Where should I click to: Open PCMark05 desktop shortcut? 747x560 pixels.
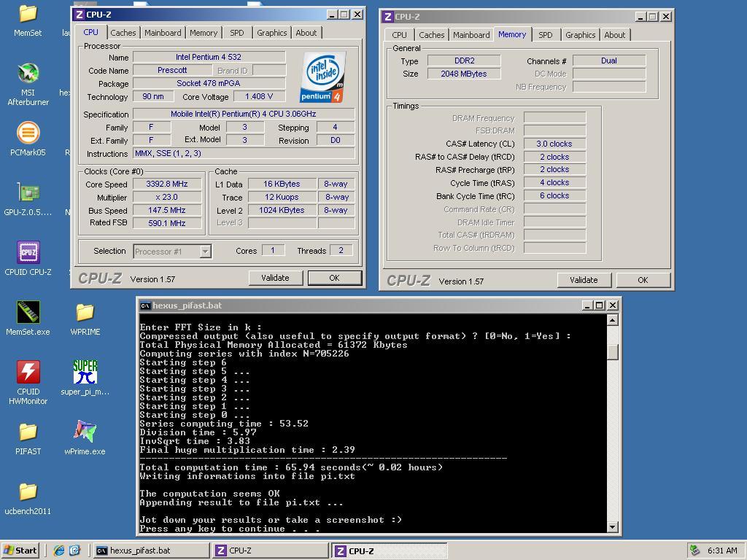28,139
